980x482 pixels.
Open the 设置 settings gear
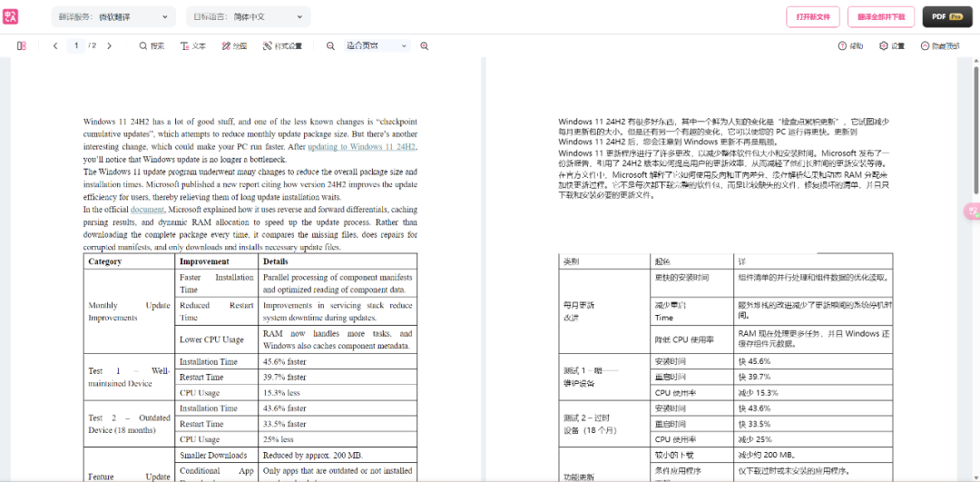(x=892, y=45)
